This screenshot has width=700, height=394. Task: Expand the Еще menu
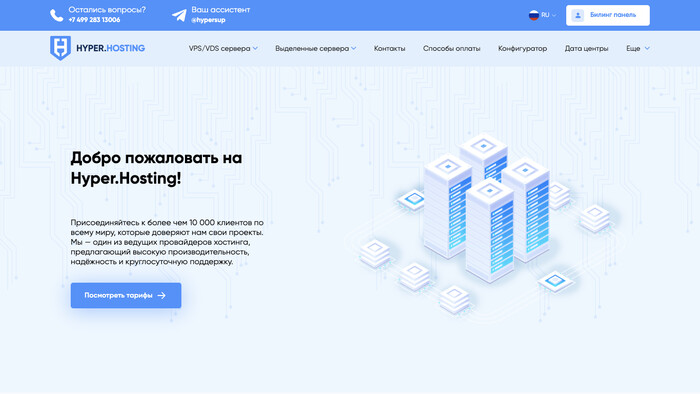638,48
